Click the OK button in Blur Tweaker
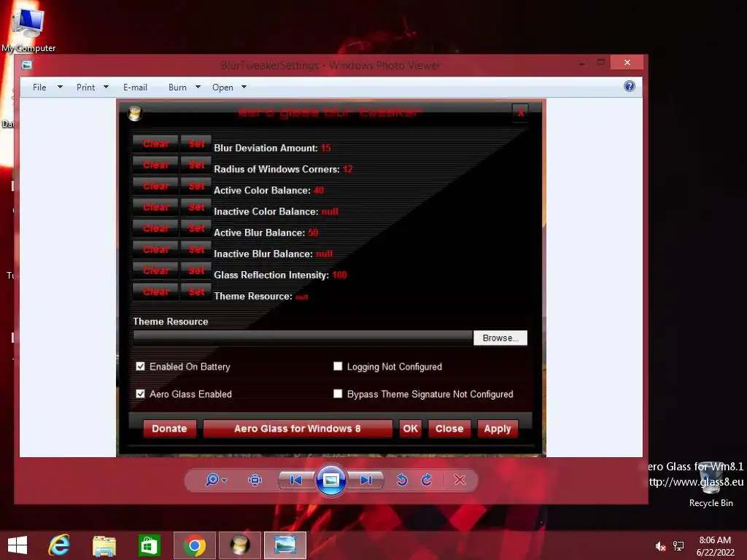This screenshot has width=747, height=560. [x=410, y=429]
